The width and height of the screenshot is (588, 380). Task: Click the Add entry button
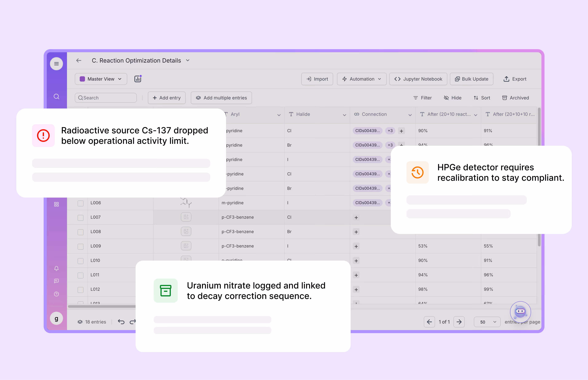pos(167,98)
